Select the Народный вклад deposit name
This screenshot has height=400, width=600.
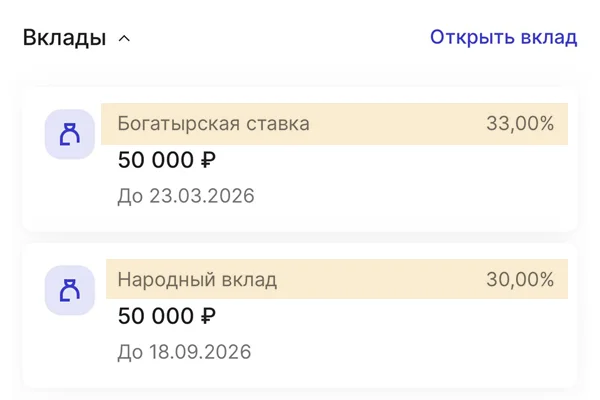(197, 280)
